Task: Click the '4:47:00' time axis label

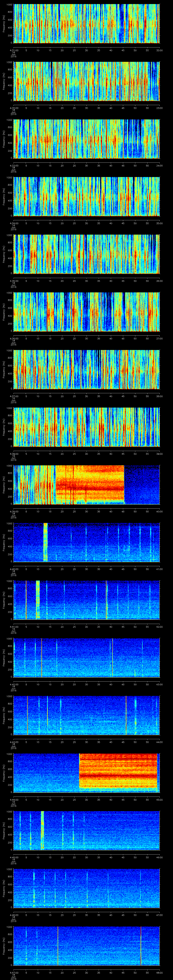Action: (x=14, y=972)
